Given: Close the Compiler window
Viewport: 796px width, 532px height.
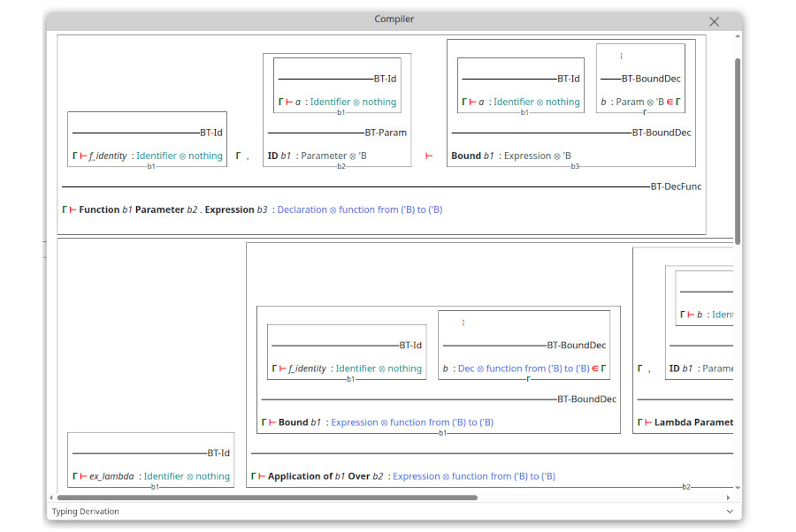Looking at the screenshot, I should [714, 21].
